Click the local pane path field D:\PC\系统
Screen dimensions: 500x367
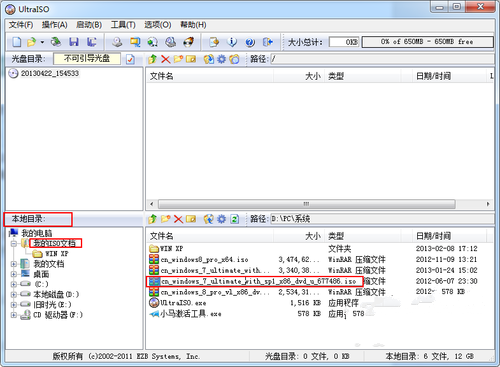382,219
